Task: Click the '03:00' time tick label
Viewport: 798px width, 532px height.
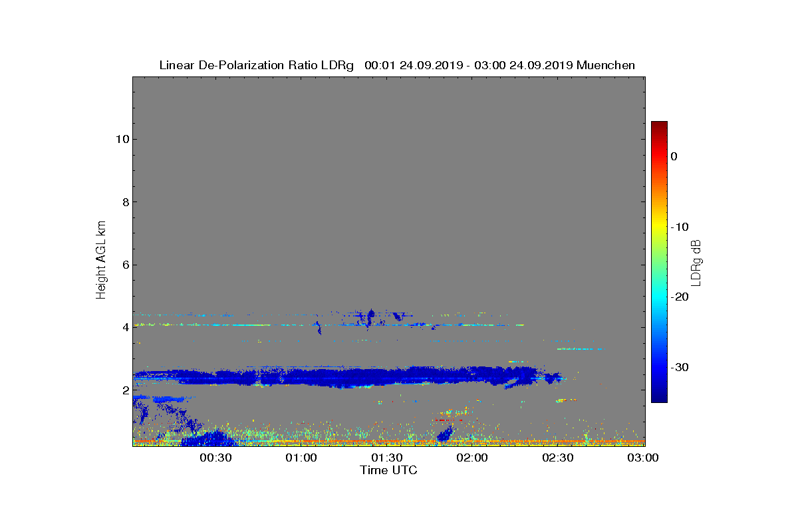Action: (x=643, y=458)
